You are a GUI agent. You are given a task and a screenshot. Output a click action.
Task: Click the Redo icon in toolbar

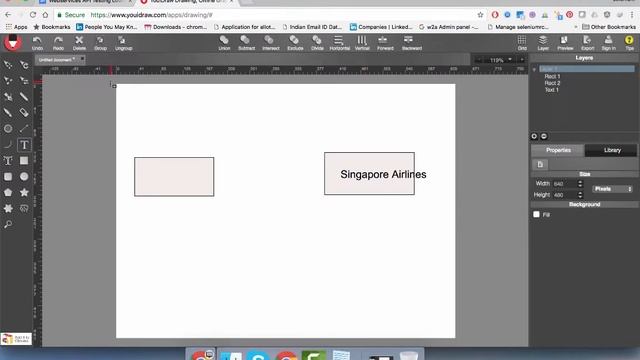(x=58, y=43)
